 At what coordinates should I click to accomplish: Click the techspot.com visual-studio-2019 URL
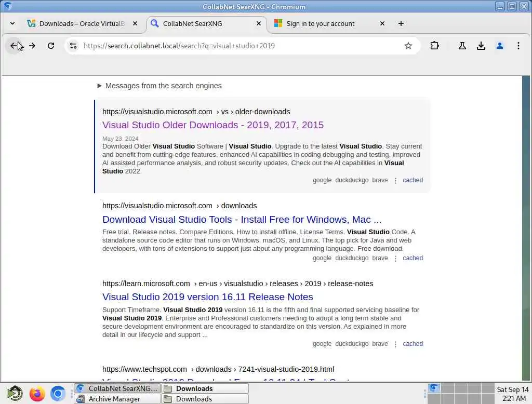(218, 369)
